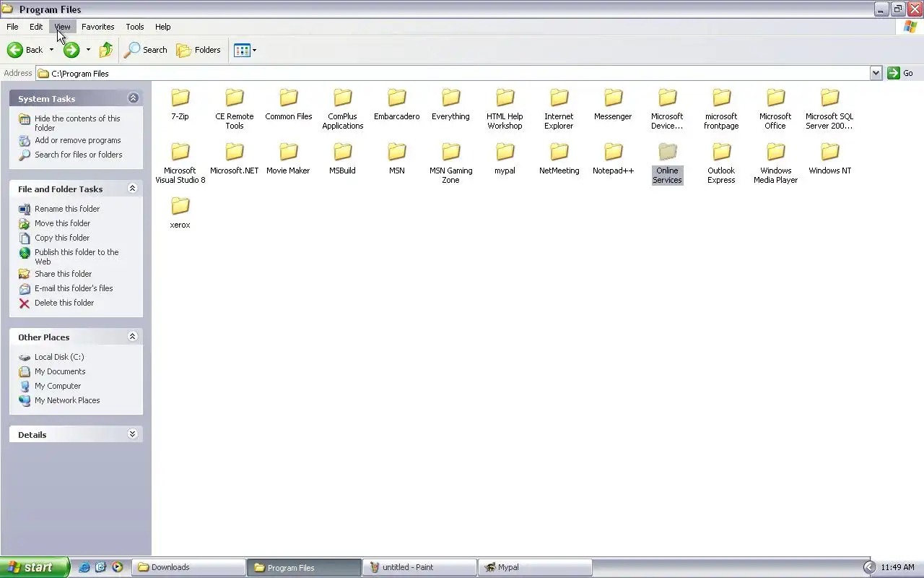The width and height of the screenshot is (924, 578).
Task: Open the Views dropdown button
Action: click(245, 50)
